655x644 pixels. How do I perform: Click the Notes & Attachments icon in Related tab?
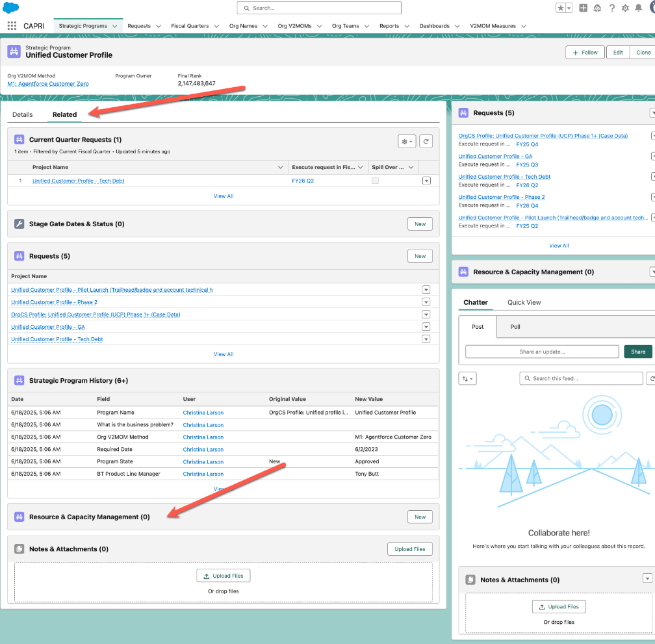click(x=19, y=548)
